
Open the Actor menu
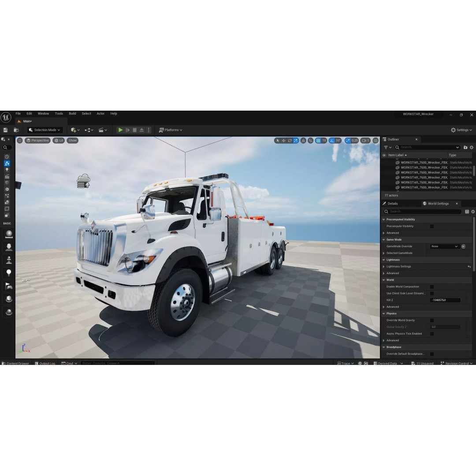[x=100, y=114]
